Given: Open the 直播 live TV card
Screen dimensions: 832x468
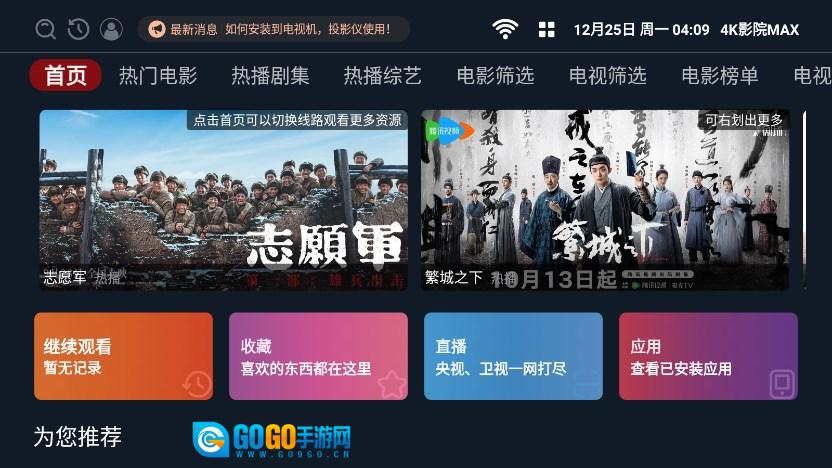Looking at the screenshot, I should click(513, 356).
